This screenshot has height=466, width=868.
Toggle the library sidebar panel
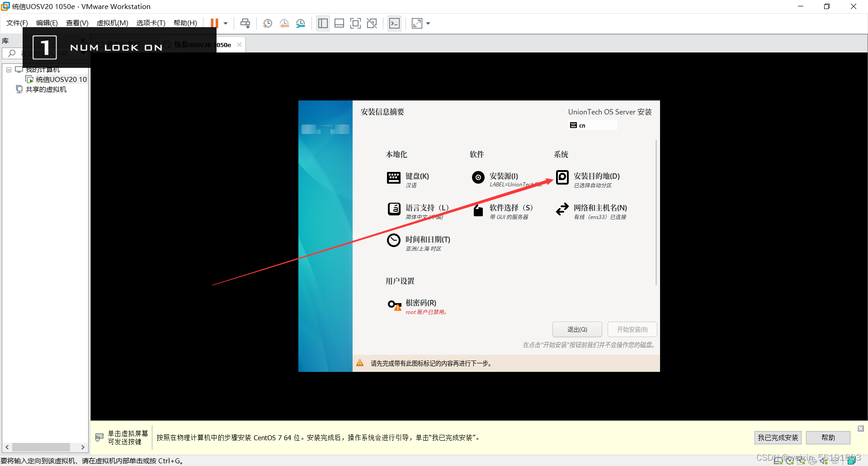[x=323, y=23]
